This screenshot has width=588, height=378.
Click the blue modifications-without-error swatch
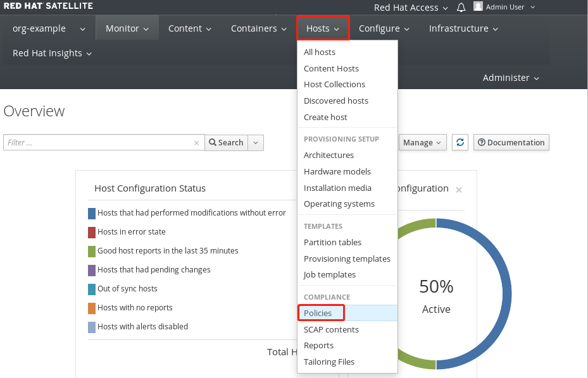pos(92,213)
